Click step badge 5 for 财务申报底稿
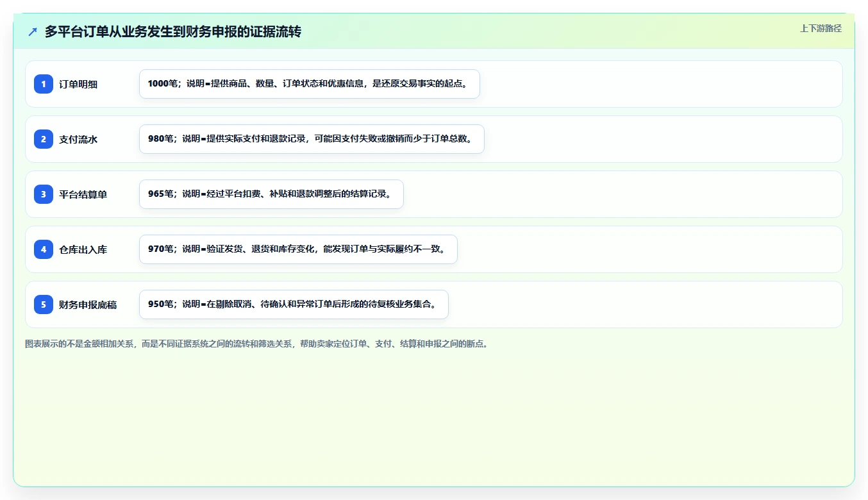868x500 pixels. [44, 304]
